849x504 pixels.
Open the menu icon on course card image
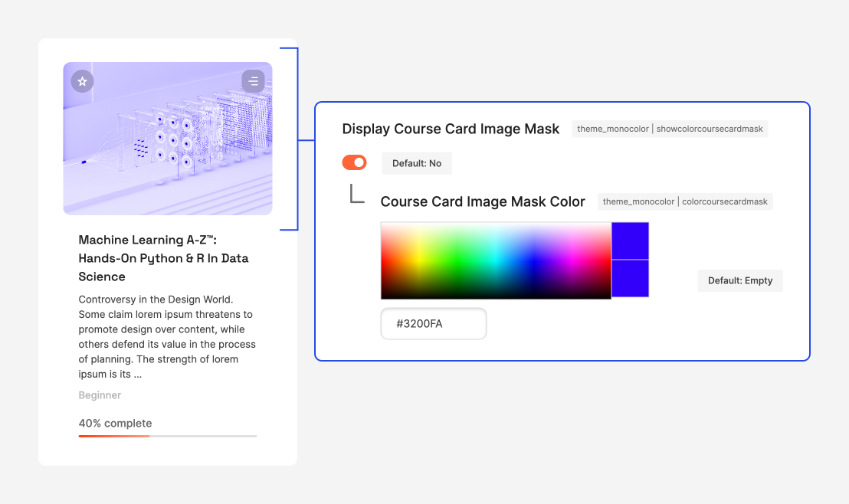pyautogui.click(x=253, y=81)
